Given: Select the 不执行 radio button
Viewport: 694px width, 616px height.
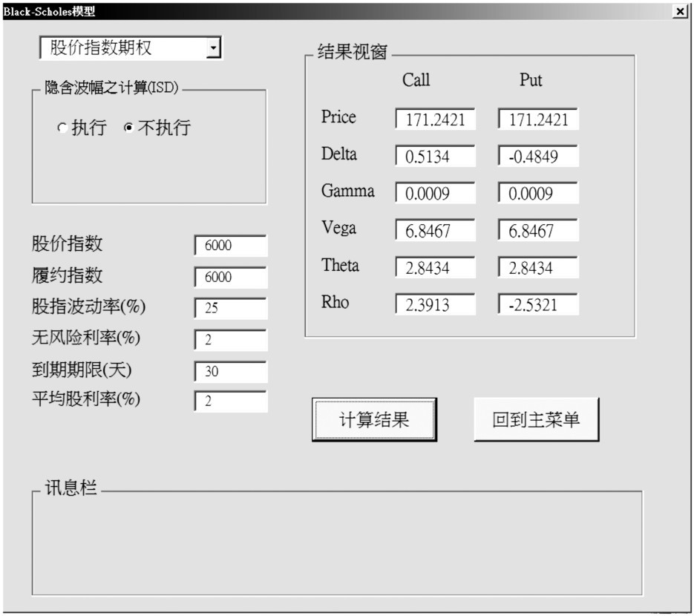Looking at the screenshot, I should [129, 128].
